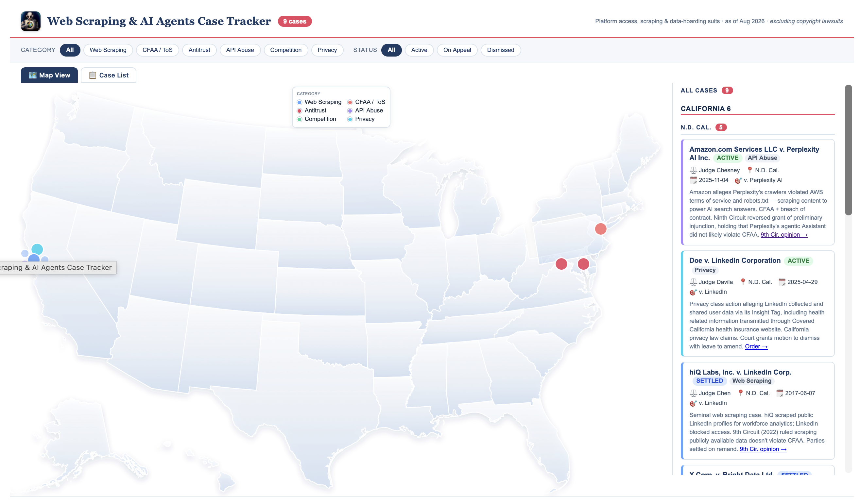Open the Order link in the Doe v. LinkedIn card
The image size is (860, 504).
coord(756,346)
